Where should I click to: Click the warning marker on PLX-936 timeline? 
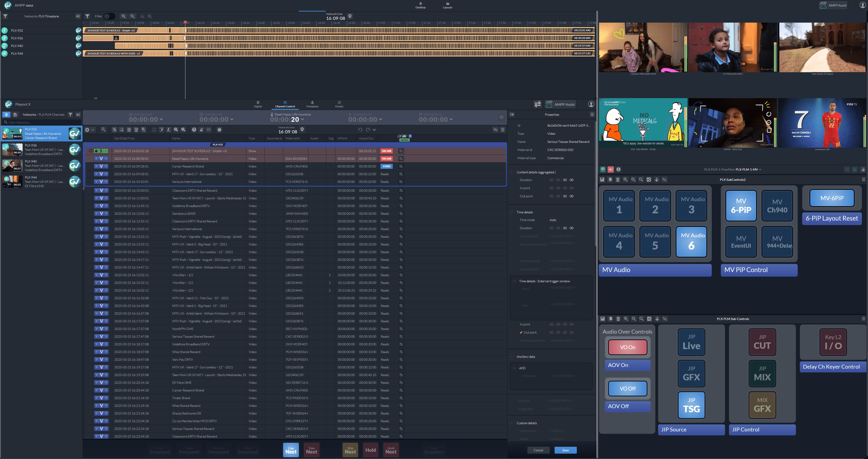pos(116,38)
